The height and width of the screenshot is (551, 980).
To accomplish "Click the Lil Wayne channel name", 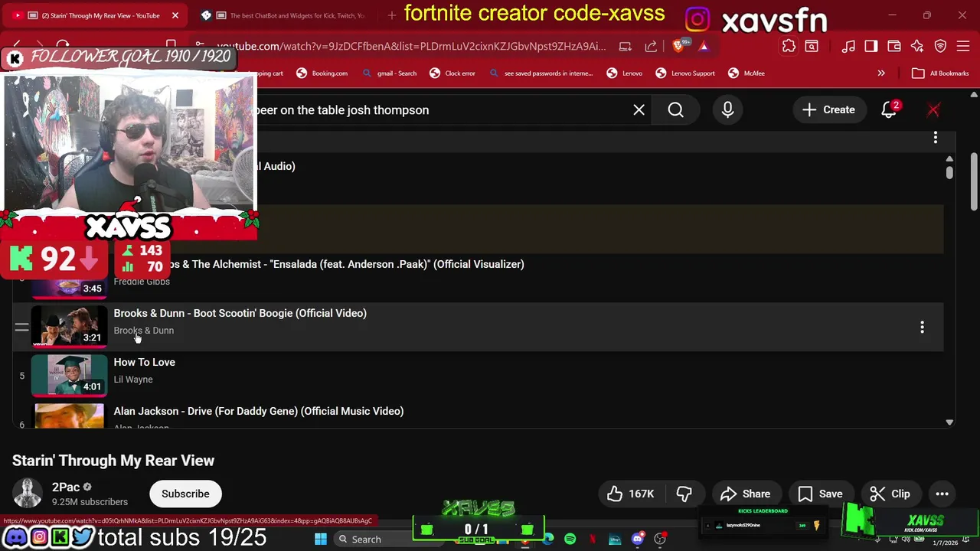I will [x=133, y=380].
